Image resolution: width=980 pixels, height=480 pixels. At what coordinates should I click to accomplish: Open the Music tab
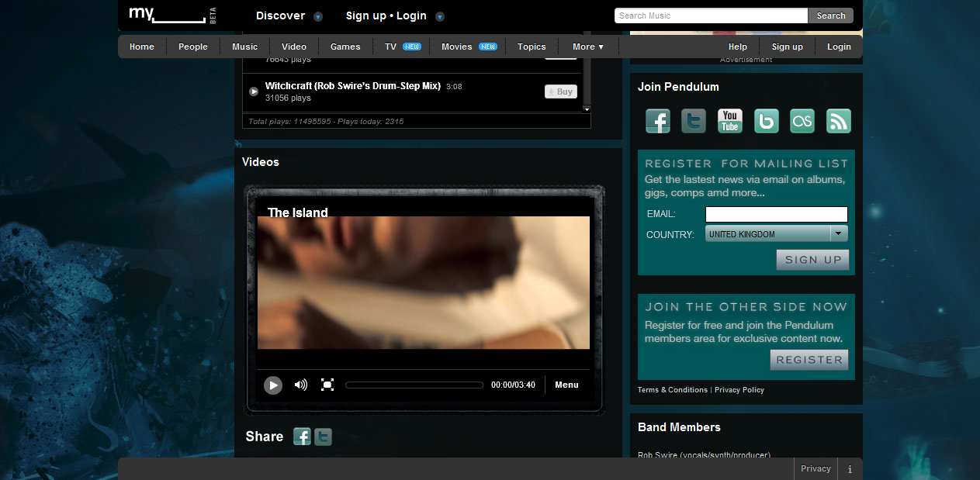click(245, 47)
